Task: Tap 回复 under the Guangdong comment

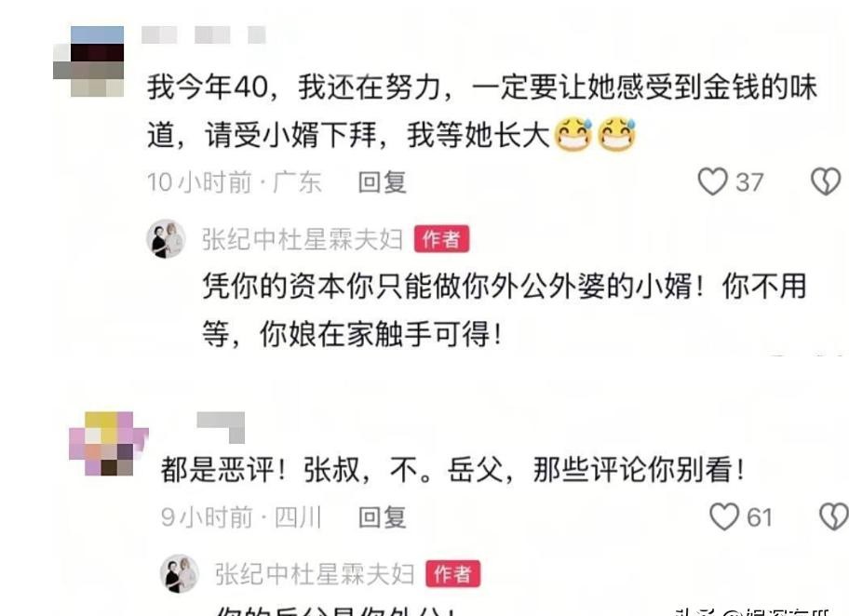Action: pyautogui.click(x=382, y=181)
